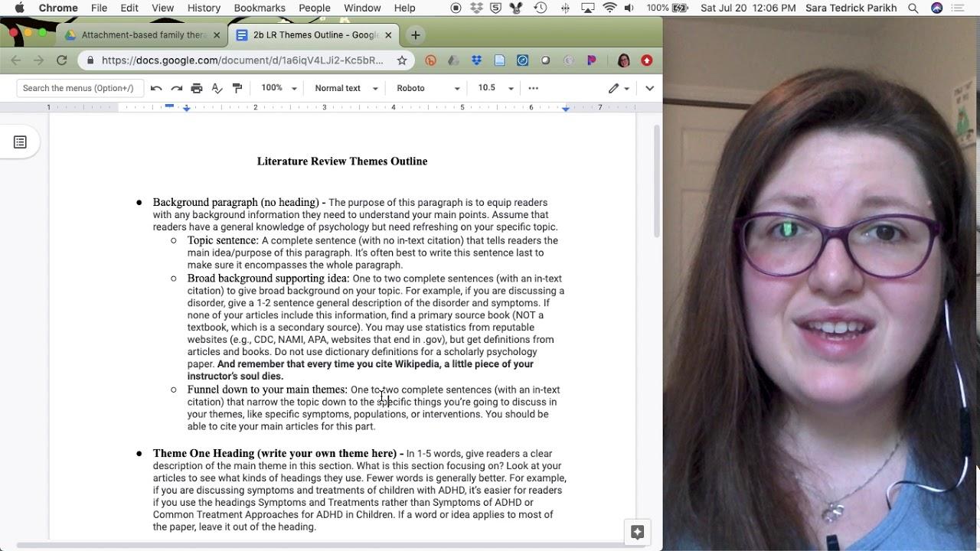Expand the Normal text style dropdown
980x551 pixels.
point(346,88)
